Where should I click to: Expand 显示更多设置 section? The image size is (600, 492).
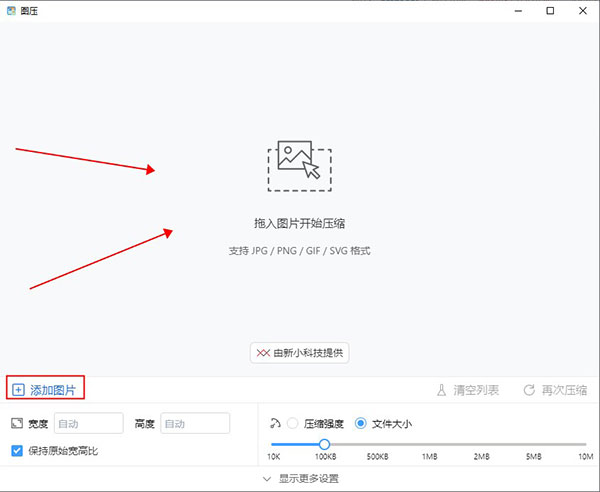tap(300, 479)
